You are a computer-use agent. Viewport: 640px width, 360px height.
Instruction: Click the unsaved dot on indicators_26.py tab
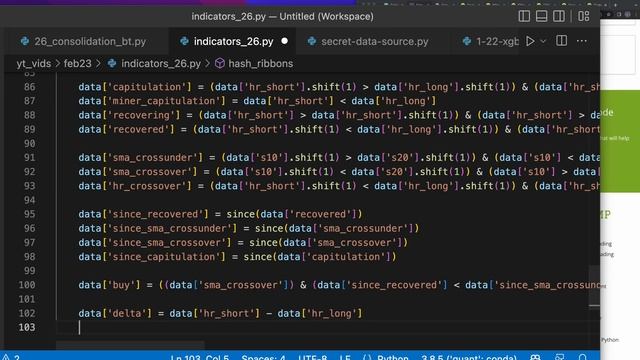(284, 41)
